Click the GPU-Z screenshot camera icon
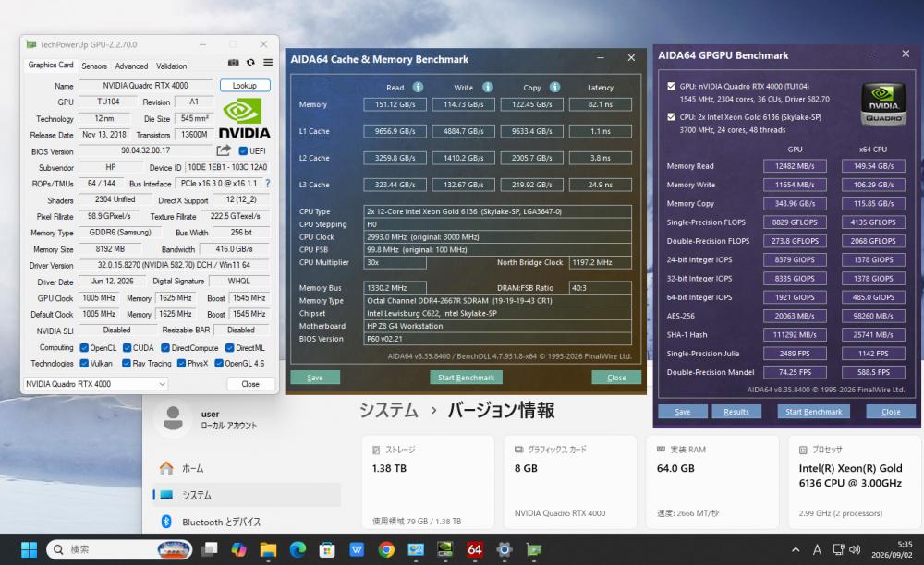This screenshot has width=924, height=565. pos(234,63)
